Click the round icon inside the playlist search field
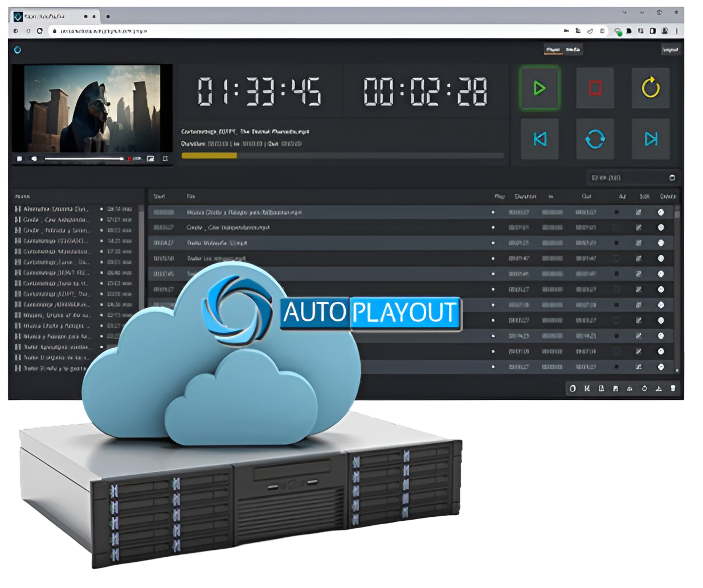The image size is (703, 588). pyautogui.click(x=672, y=178)
